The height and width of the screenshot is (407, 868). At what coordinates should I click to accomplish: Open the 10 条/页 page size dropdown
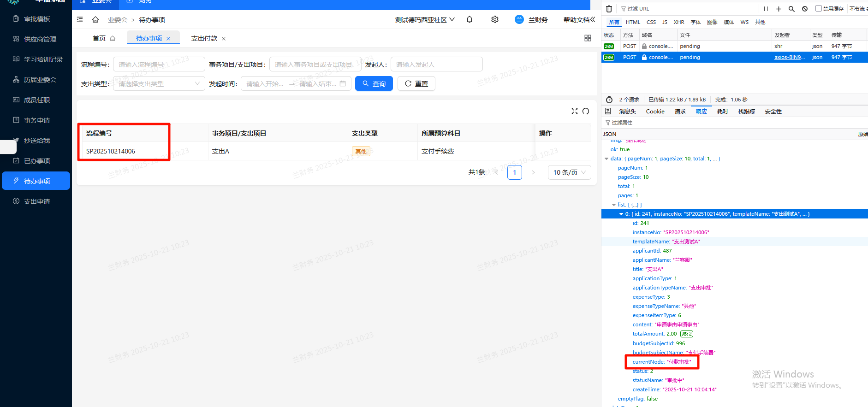click(569, 172)
